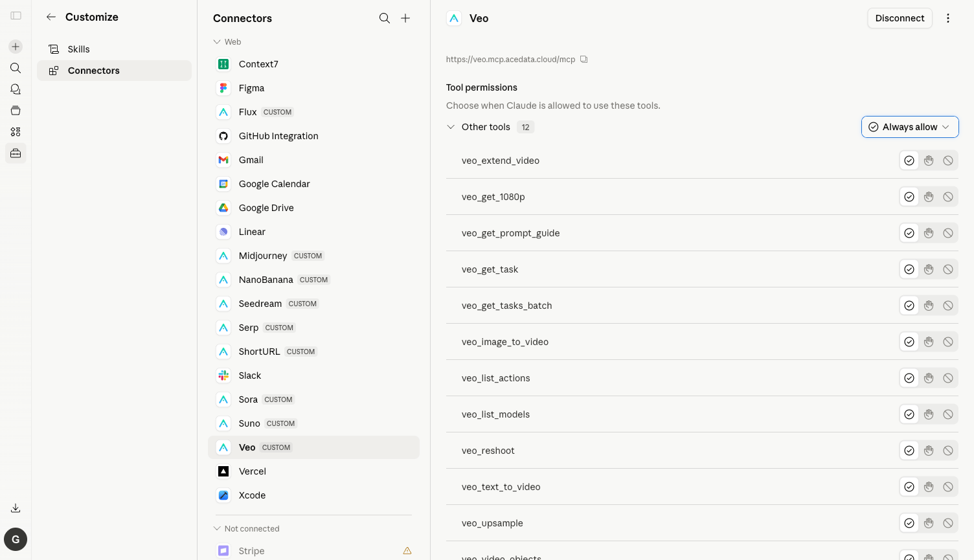Viewport: 974px width, 560px height.
Task: Select the Stripe not-connected connector
Action: point(313,551)
